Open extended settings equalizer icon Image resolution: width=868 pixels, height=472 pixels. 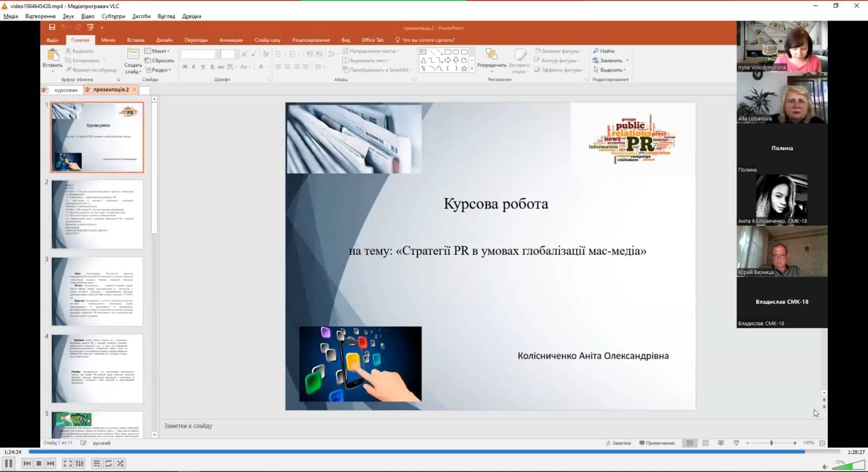click(x=80, y=463)
